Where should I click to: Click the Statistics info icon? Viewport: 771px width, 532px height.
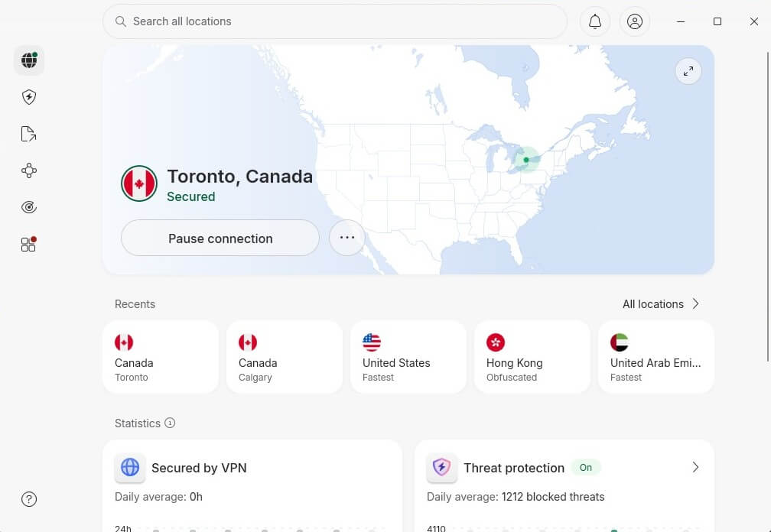[x=170, y=423]
